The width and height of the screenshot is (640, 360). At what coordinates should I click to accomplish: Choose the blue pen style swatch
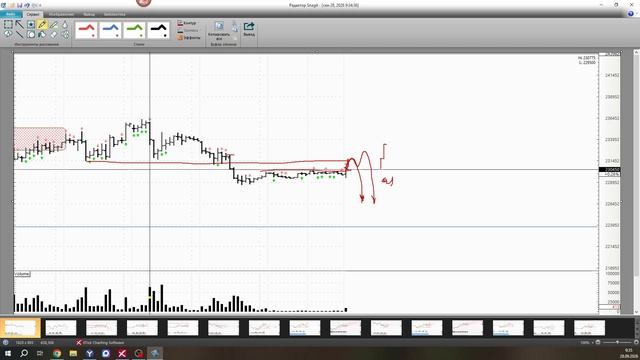click(111, 30)
